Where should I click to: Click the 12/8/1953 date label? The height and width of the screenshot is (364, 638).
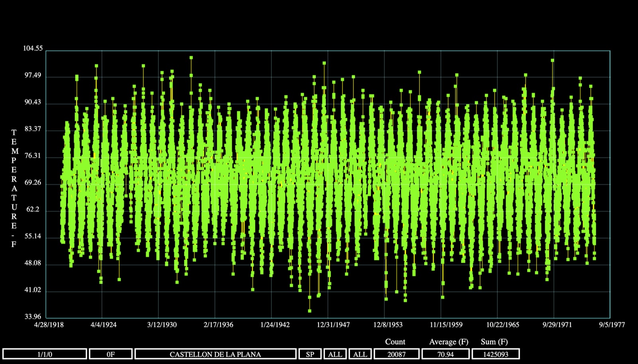388,325
